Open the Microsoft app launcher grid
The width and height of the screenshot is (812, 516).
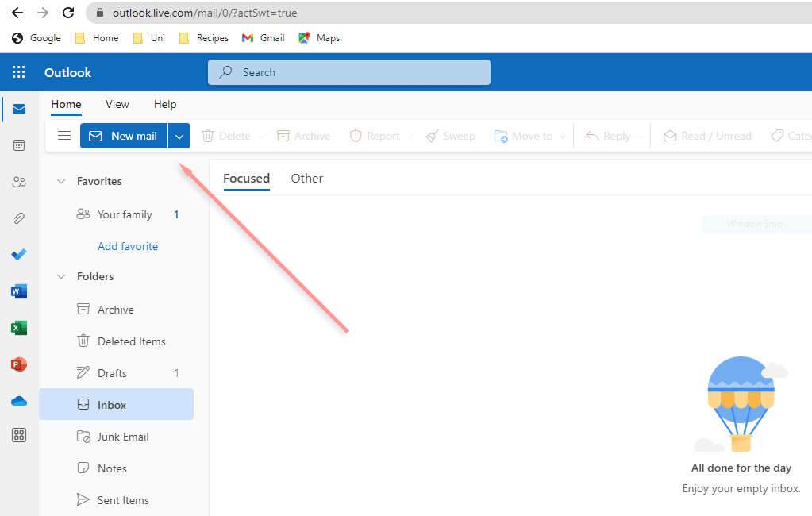pyautogui.click(x=18, y=72)
